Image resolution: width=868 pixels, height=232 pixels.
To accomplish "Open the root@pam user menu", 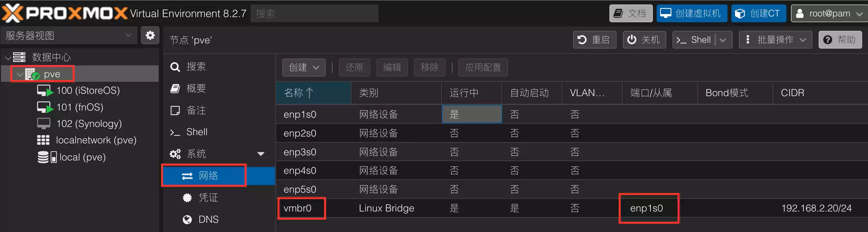I will coord(829,13).
